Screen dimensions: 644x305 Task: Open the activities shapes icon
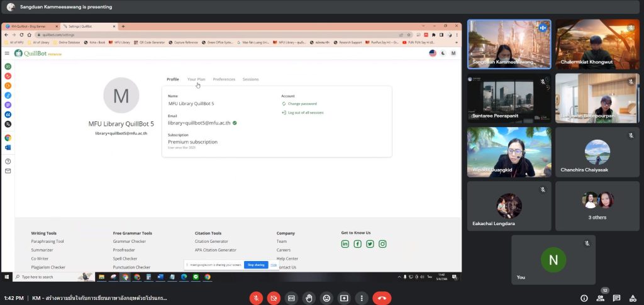point(632,298)
